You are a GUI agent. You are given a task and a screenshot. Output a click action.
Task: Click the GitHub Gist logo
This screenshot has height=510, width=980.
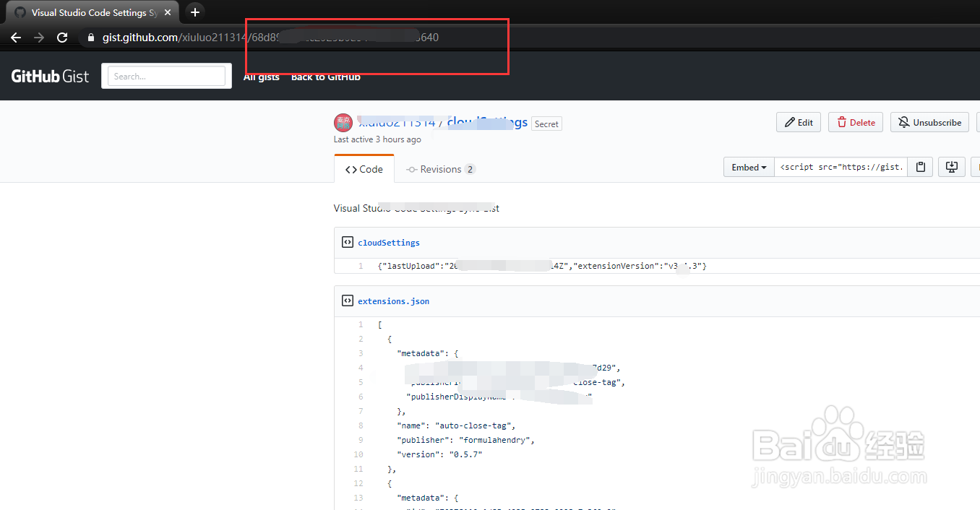point(50,76)
